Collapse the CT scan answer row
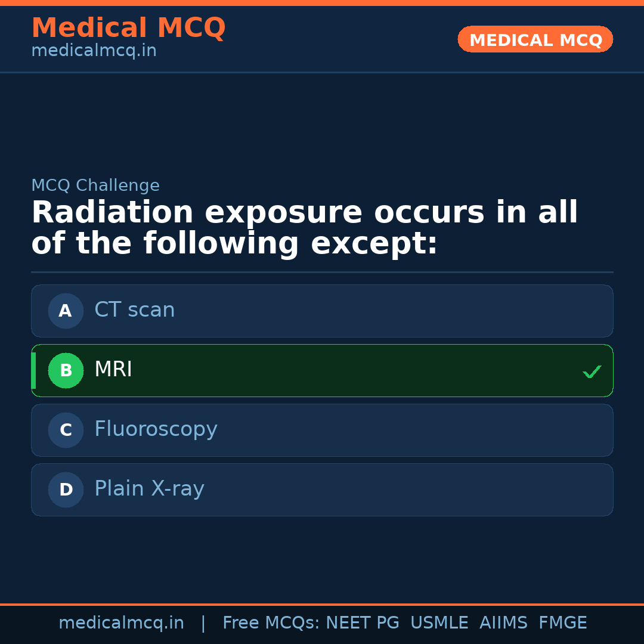 (x=322, y=311)
